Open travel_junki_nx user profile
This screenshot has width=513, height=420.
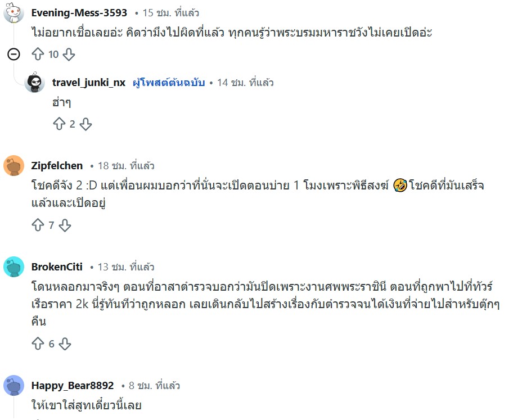(89, 83)
